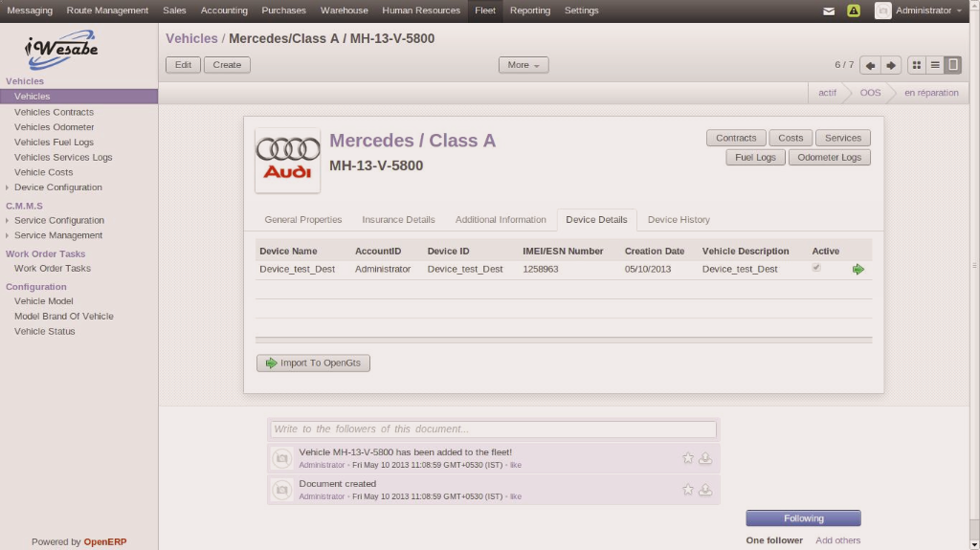Viewport: 980px width, 550px height.
Task: Switch to list view icon
Action: click(x=935, y=65)
